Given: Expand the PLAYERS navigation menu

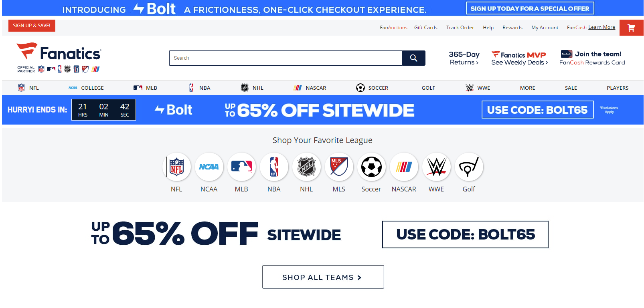Looking at the screenshot, I should tap(618, 88).
